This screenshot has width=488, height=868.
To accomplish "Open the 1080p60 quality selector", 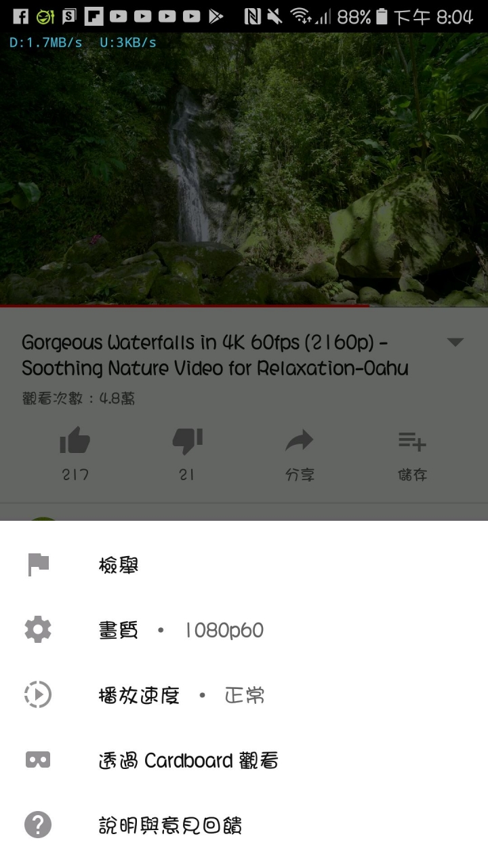I will click(244, 630).
